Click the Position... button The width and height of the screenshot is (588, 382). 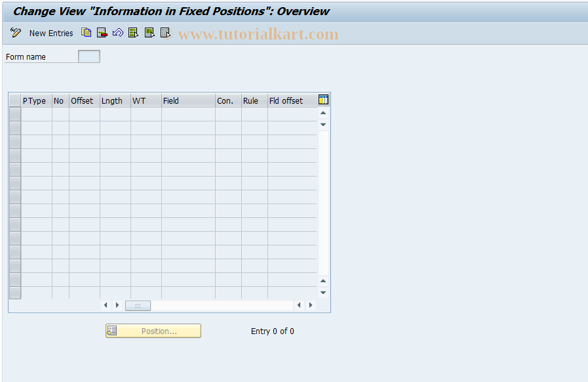click(x=153, y=331)
